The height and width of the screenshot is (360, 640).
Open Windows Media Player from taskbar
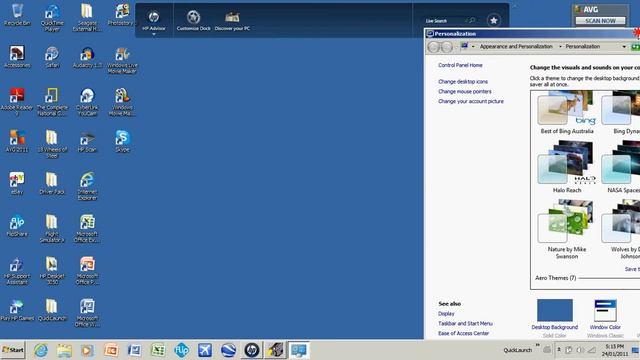point(87,350)
